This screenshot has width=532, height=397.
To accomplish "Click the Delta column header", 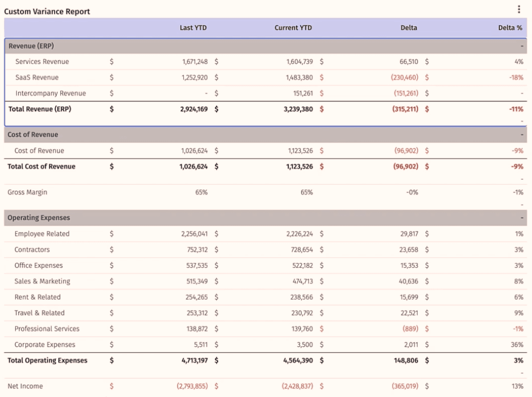I will 409,28.
